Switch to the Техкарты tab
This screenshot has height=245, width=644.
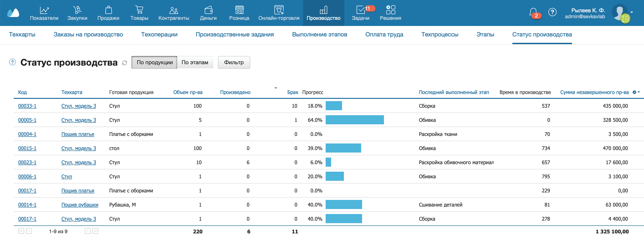[x=22, y=35]
